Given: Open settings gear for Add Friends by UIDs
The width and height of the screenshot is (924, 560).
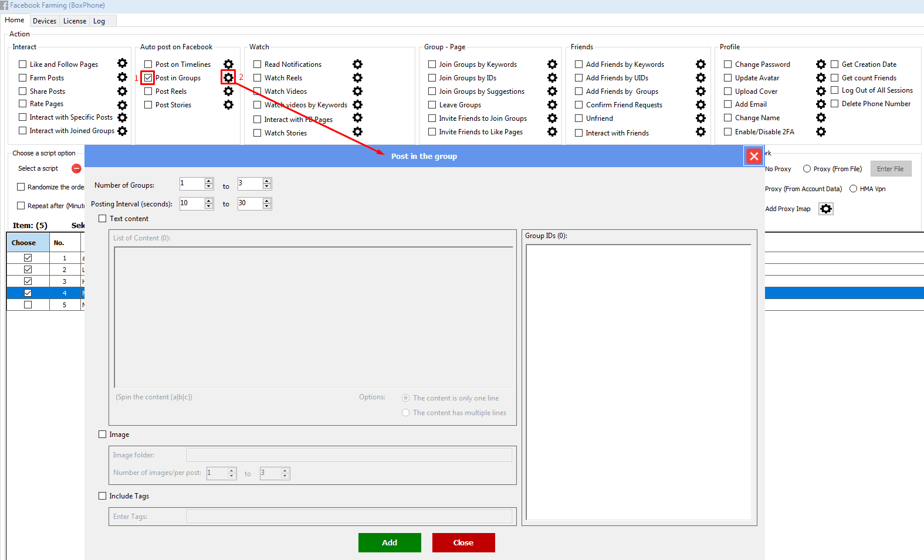Looking at the screenshot, I should [x=700, y=77].
